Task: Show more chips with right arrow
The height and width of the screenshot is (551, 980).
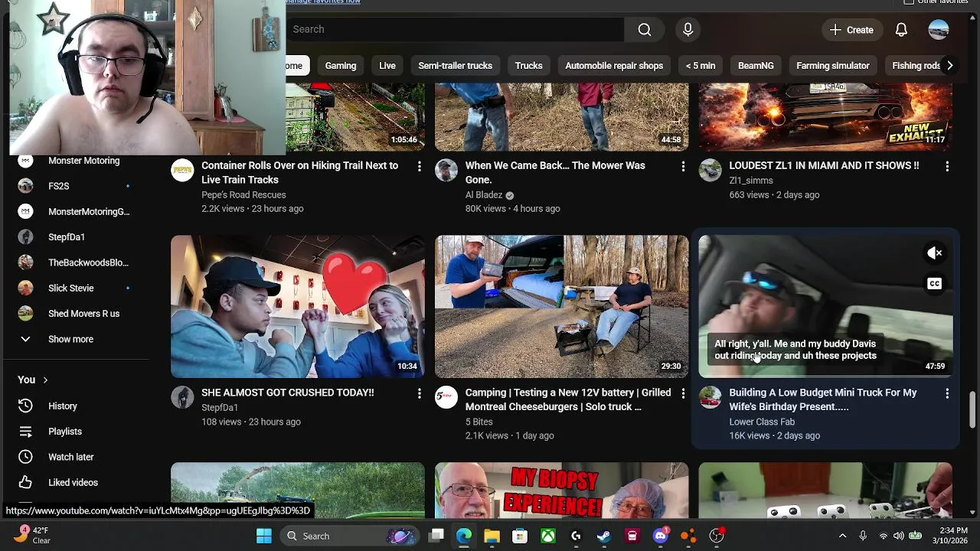Action: click(x=949, y=66)
